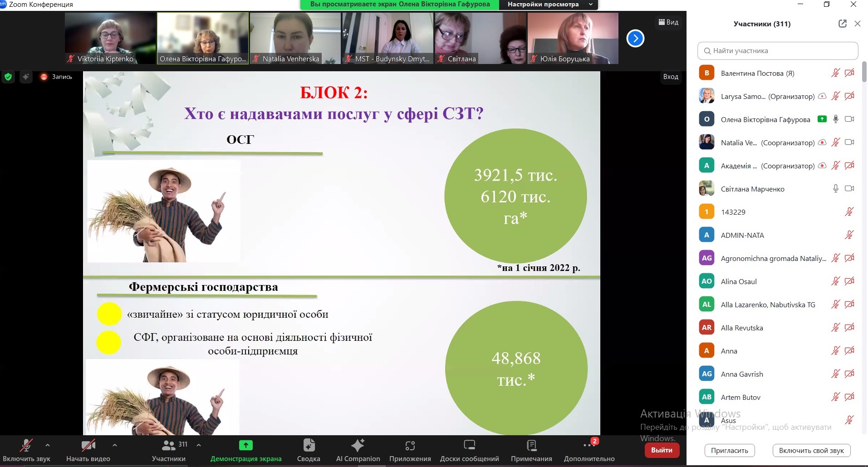Toggle Участники participants panel button
Screen dimensions: 868x467
point(169,446)
